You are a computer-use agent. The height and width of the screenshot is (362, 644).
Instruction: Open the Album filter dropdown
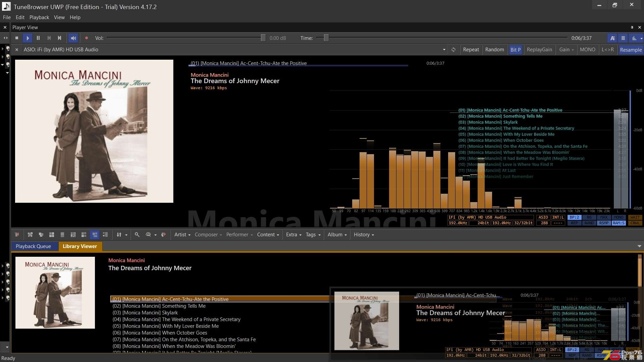pyautogui.click(x=337, y=235)
